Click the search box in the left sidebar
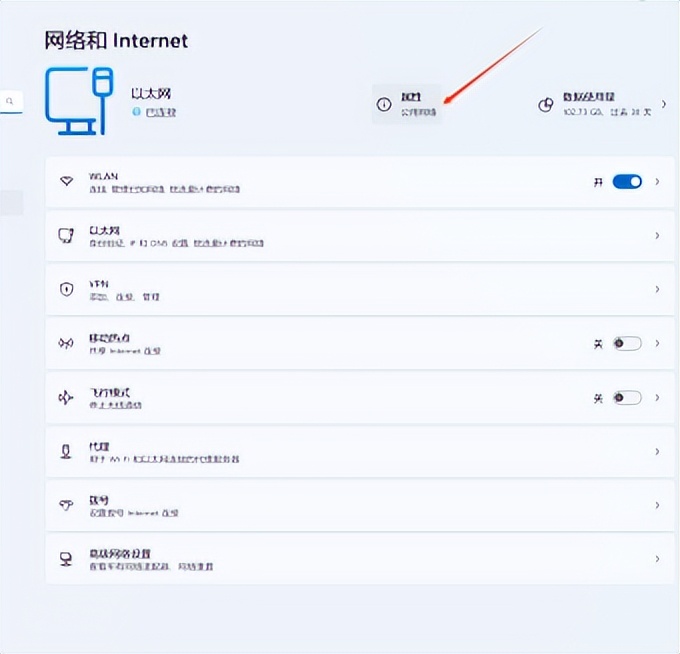 [12, 101]
